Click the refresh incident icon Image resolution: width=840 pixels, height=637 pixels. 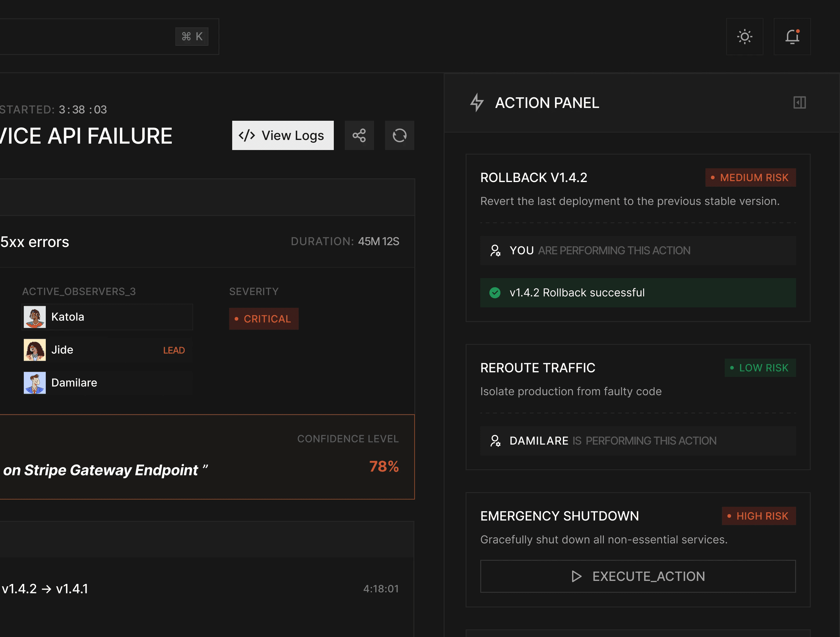click(399, 135)
